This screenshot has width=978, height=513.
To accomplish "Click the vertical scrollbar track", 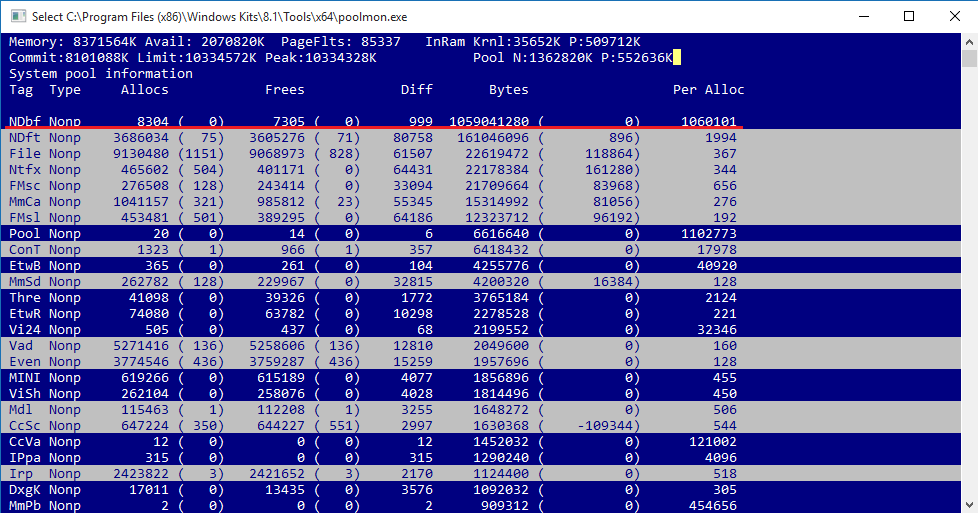I will (x=967, y=300).
